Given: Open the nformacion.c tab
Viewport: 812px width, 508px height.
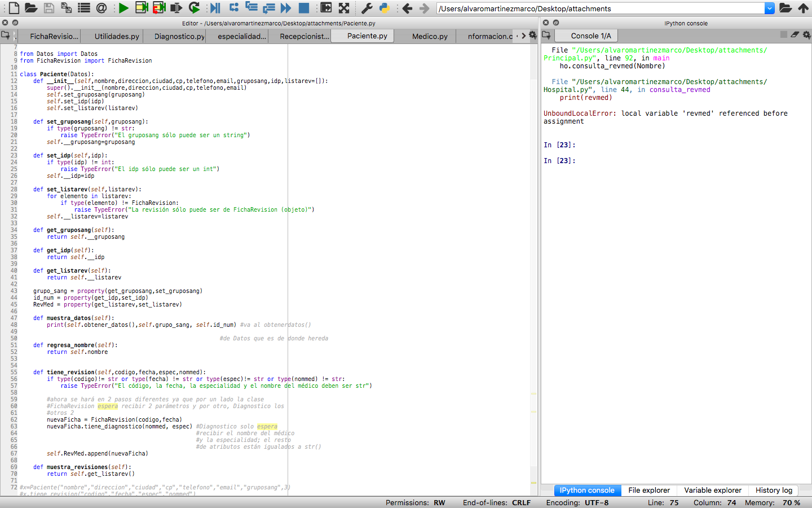Looking at the screenshot, I should (489, 36).
